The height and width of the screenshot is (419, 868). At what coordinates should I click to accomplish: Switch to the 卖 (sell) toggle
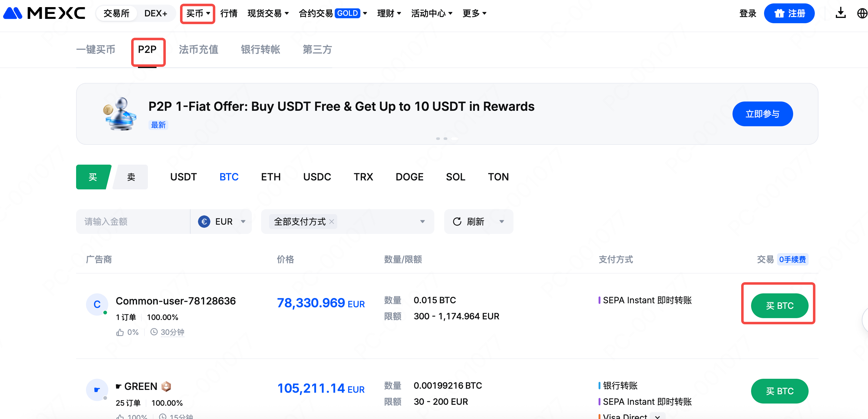tap(131, 177)
